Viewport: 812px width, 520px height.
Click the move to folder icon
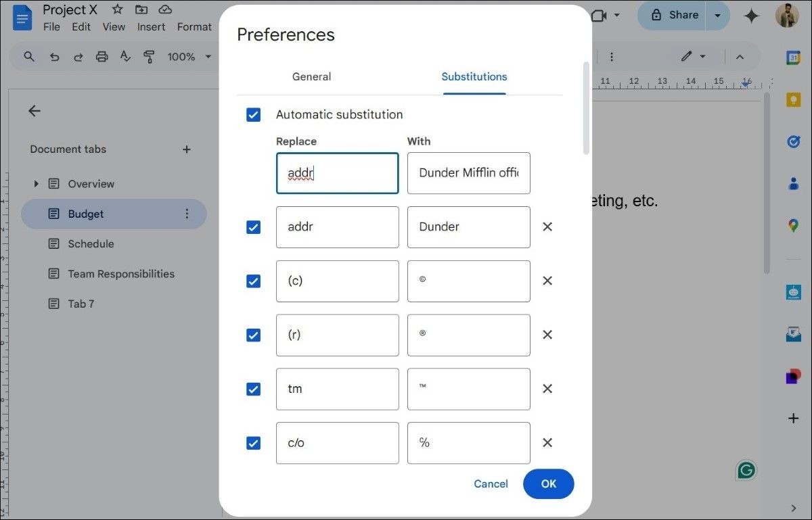tap(141, 9)
